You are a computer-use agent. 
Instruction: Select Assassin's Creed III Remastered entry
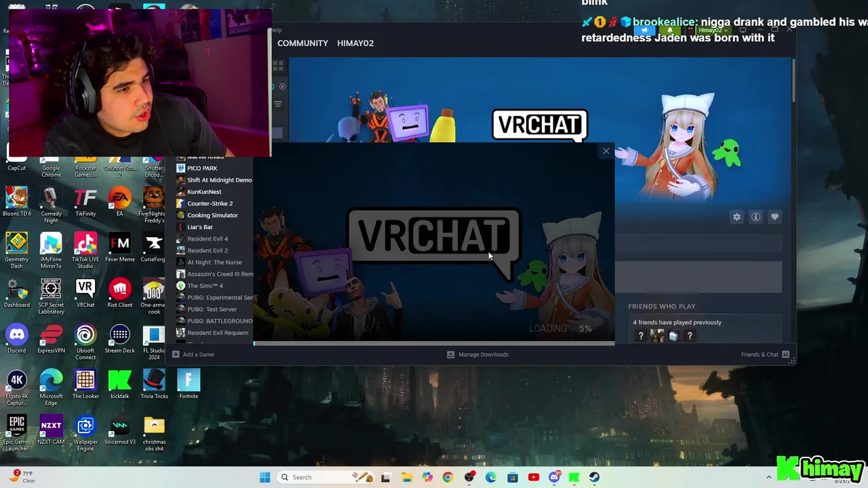214,274
